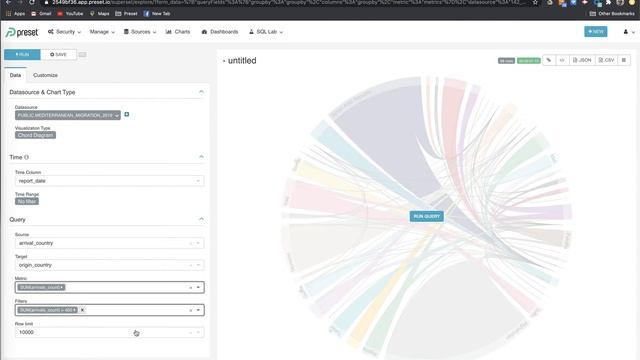
Task: Switch to the Data tab
Action: click(x=16, y=75)
